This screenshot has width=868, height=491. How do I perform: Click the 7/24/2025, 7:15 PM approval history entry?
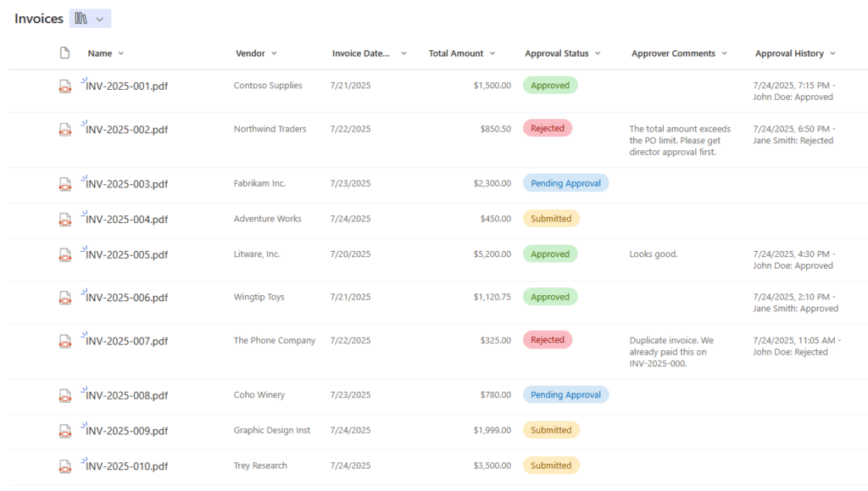(794, 92)
